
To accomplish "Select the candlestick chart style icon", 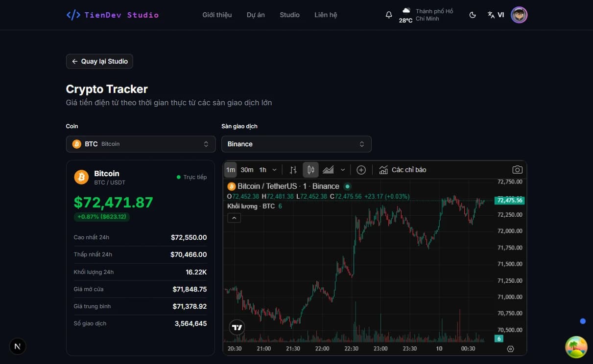I will click(x=310, y=170).
